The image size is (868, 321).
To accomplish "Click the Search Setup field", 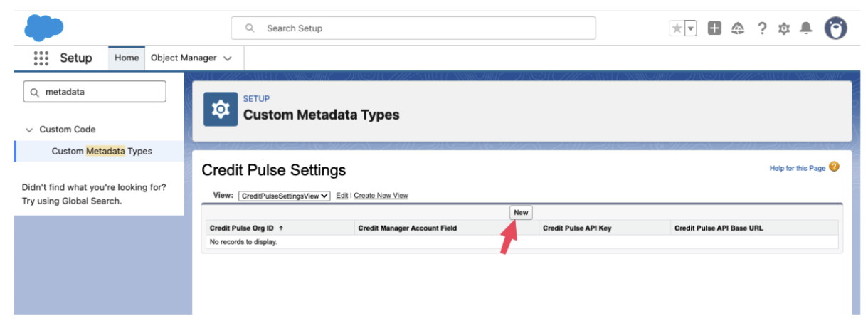I will point(413,28).
